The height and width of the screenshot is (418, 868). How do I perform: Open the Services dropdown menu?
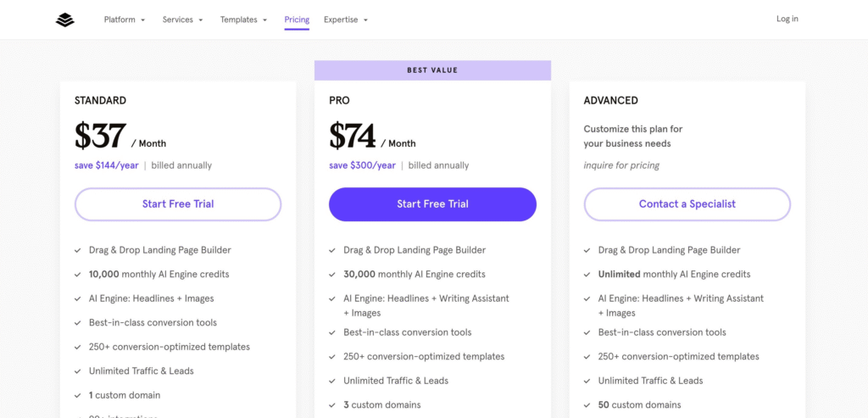click(182, 20)
